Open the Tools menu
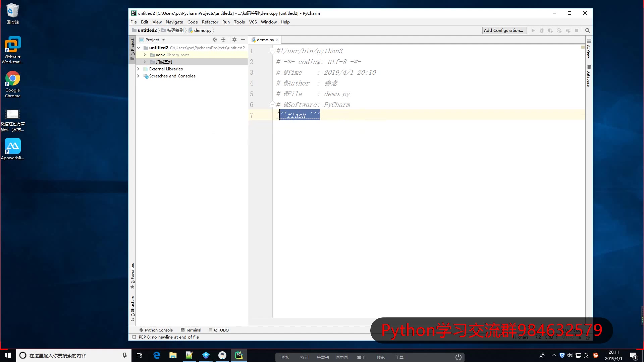The image size is (644, 362). 239,22
